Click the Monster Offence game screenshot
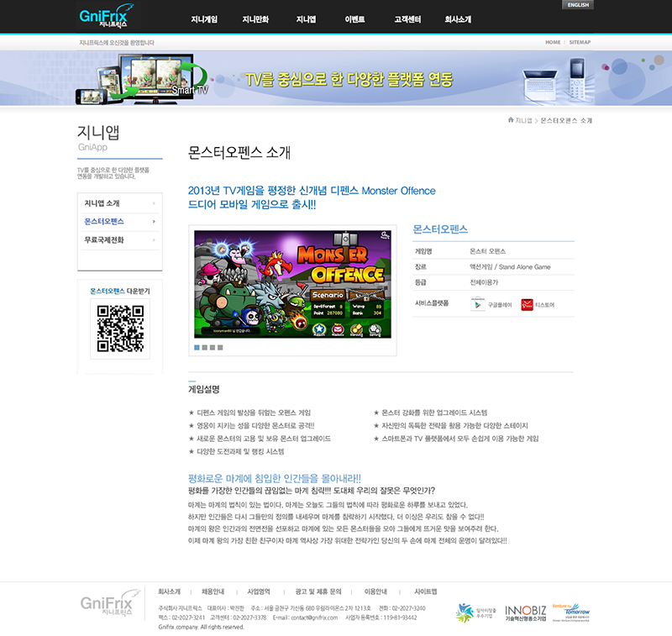 pyautogui.click(x=292, y=284)
